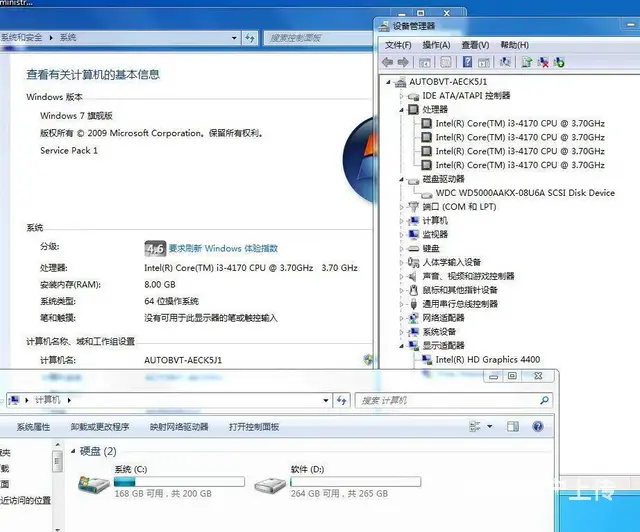Click the blue help icon in Device Manager toolbar
Viewport: 640px width, 532px height.
(467, 62)
